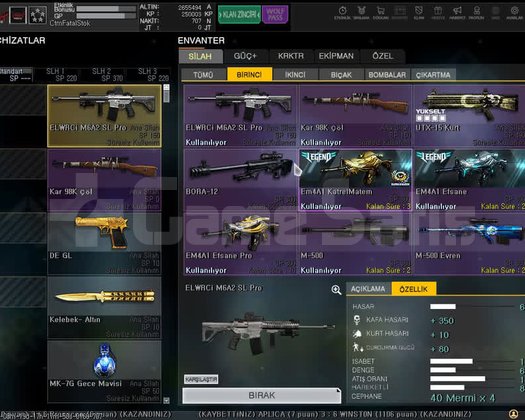This screenshot has width=525, height=420.
Task: Select the EM4A1 Efsane legend card
Action: click(469, 180)
